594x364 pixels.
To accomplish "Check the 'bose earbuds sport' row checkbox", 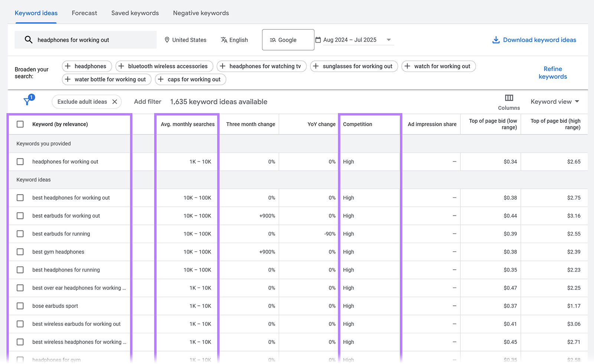I will pyautogui.click(x=20, y=306).
